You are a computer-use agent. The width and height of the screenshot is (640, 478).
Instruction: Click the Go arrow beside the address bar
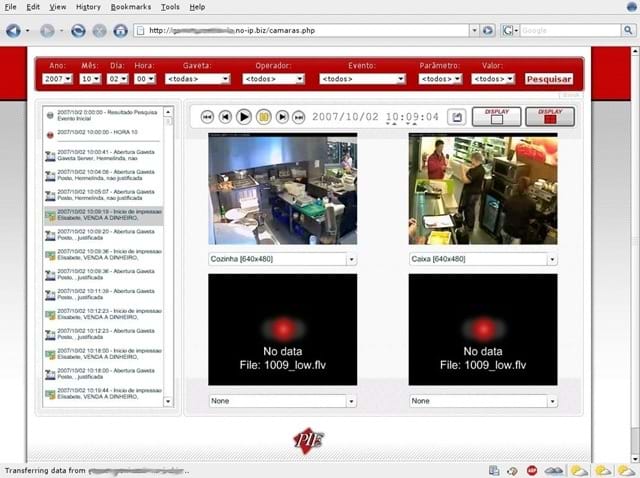click(x=488, y=31)
